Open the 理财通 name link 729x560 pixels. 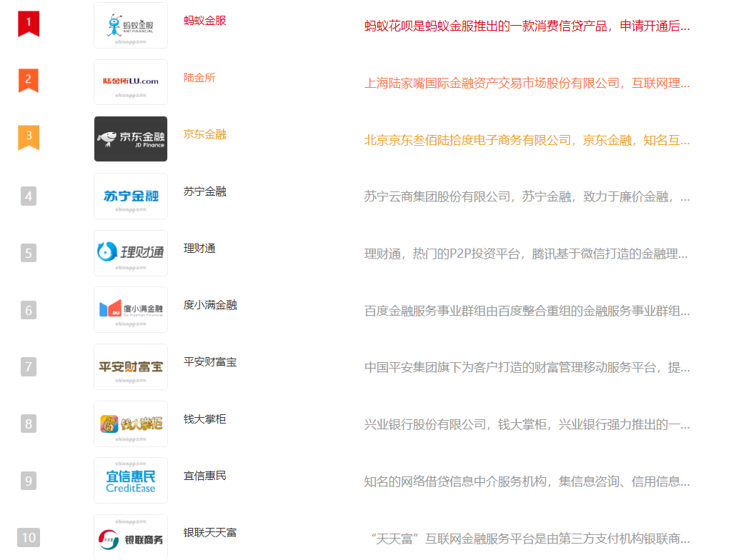199,249
